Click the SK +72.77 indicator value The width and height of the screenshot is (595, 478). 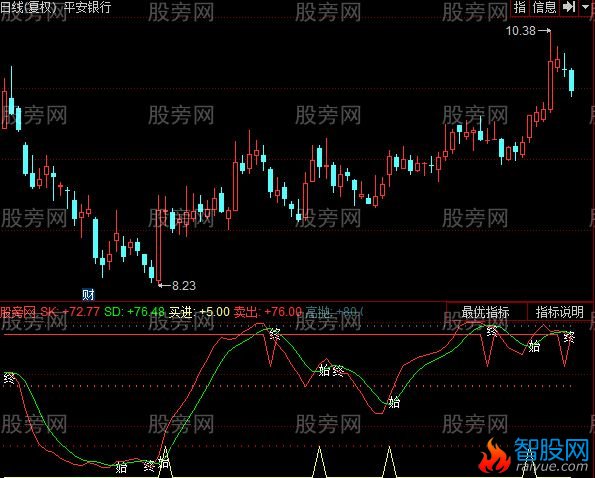tap(70, 312)
